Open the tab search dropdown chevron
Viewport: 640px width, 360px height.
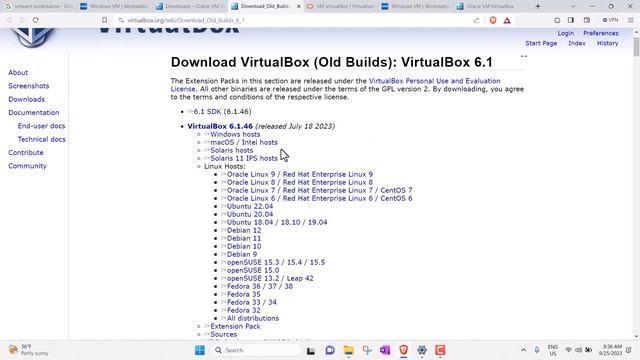[573, 6]
